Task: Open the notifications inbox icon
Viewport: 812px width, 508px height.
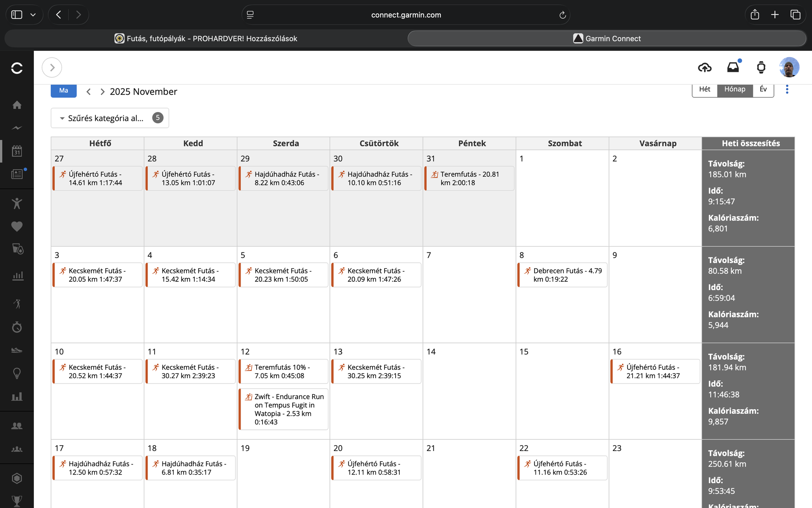Action: pyautogui.click(x=733, y=67)
